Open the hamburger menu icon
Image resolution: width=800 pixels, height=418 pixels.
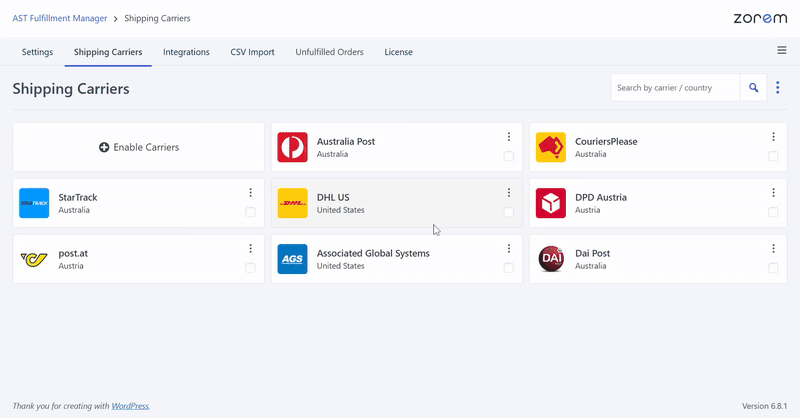pos(781,51)
